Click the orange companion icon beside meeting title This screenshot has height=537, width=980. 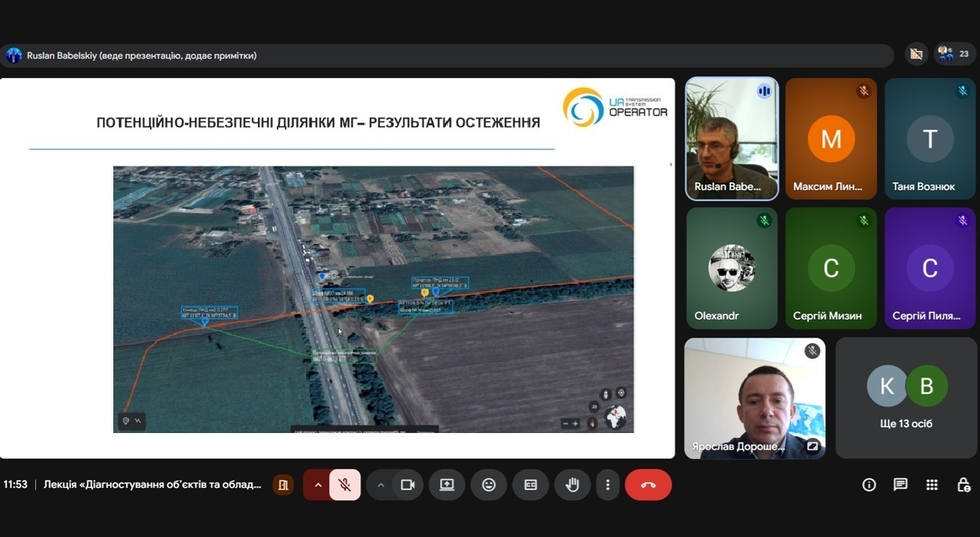282,485
